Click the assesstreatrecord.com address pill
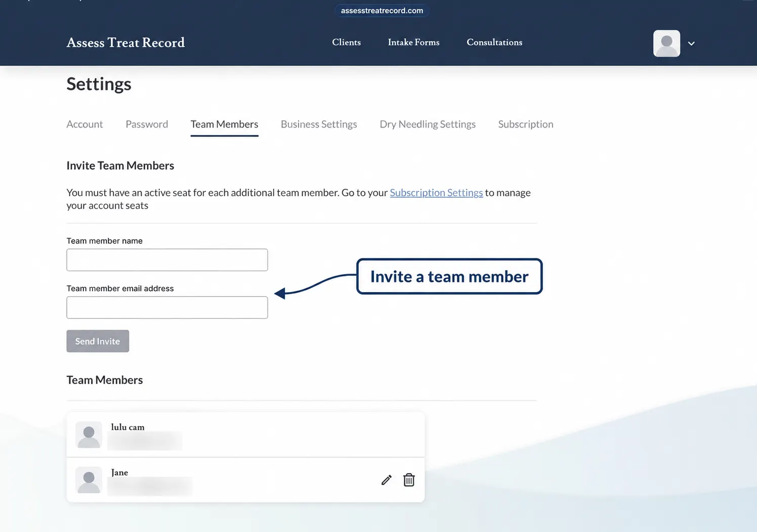Image resolution: width=757 pixels, height=532 pixels. (382, 11)
